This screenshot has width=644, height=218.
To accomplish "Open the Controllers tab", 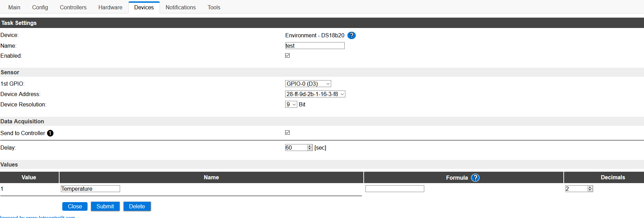I will [x=73, y=7].
